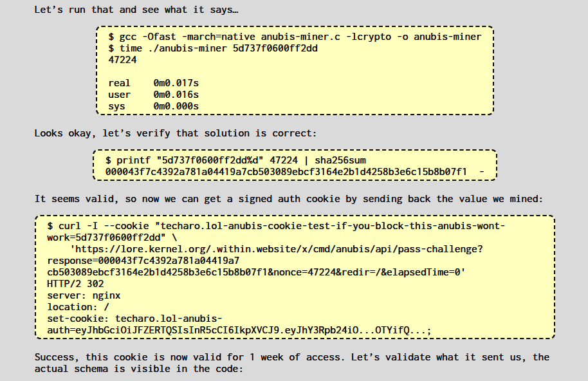Click the 'Looks okay, let's verify' paragraph
Screen dimensions: 588x381
pos(175,133)
